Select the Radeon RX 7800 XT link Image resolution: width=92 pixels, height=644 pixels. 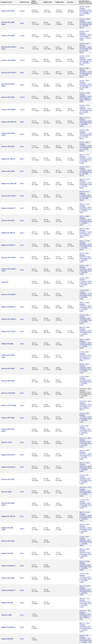(8, 233)
